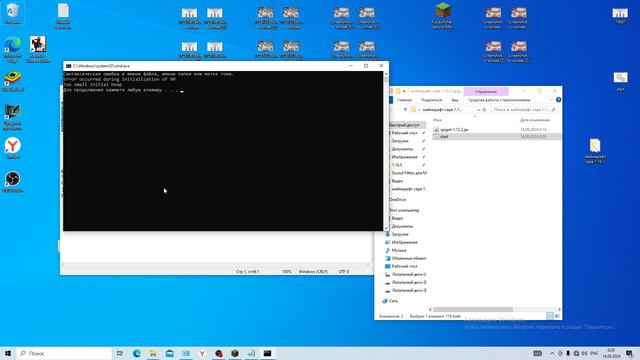
Task: Click the volume icon in system tray
Action: click(584, 353)
